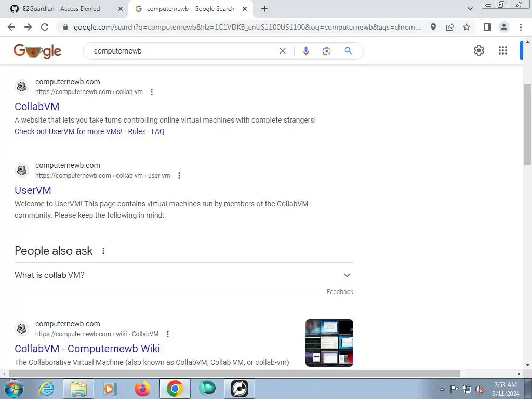Viewport: 532px width, 399px height.
Task: Select the computernewb - Google Search tab
Action: point(190,9)
